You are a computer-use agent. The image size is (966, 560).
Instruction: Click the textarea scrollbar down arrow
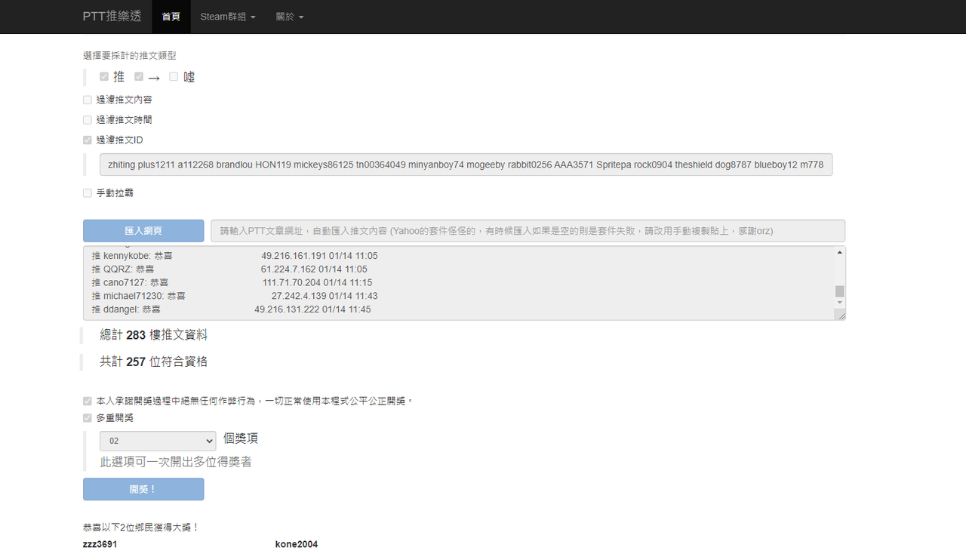839,303
